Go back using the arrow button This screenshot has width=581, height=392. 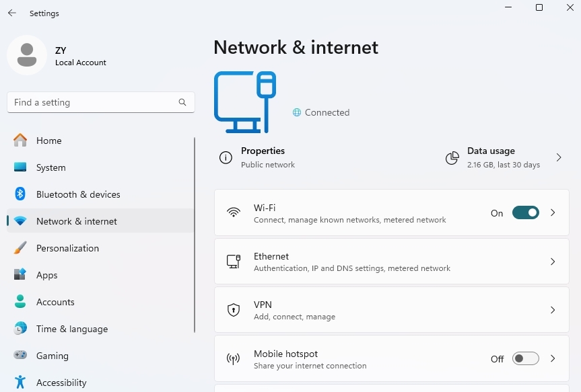pos(11,11)
